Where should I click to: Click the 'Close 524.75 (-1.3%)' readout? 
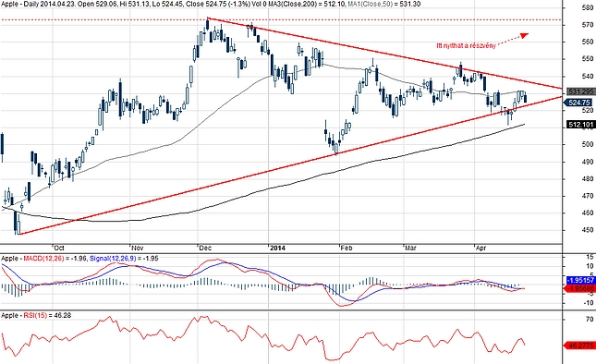pyautogui.click(x=218, y=4)
